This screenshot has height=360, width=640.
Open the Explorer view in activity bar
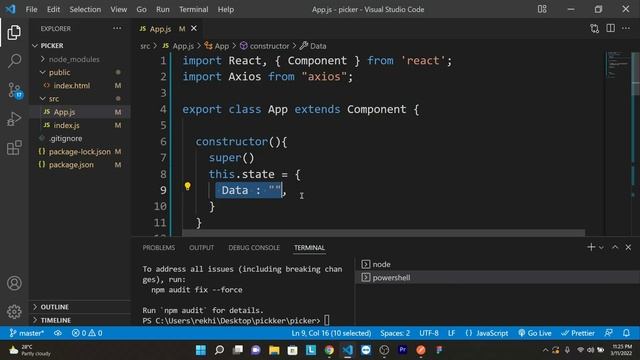[x=14, y=32]
